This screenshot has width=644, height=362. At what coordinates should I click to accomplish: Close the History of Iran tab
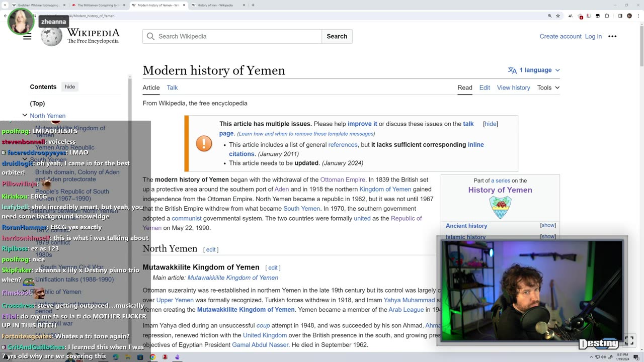click(x=244, y=5)
